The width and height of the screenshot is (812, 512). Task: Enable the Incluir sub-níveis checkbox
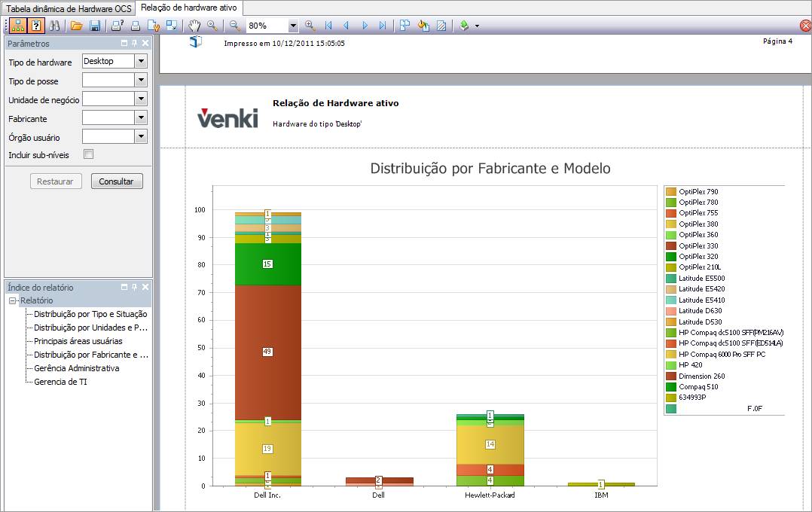coord(89,154)
